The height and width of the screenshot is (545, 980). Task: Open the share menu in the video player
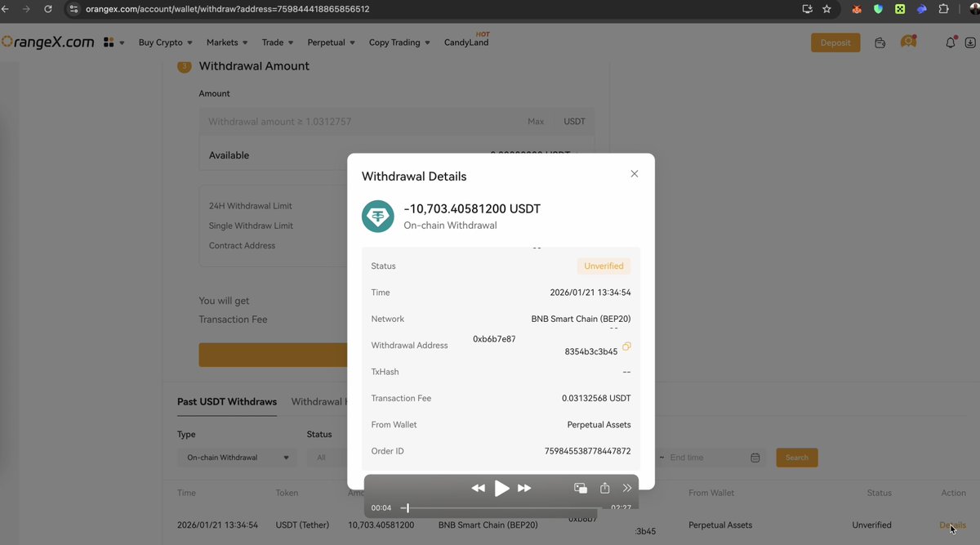(604, 488)
